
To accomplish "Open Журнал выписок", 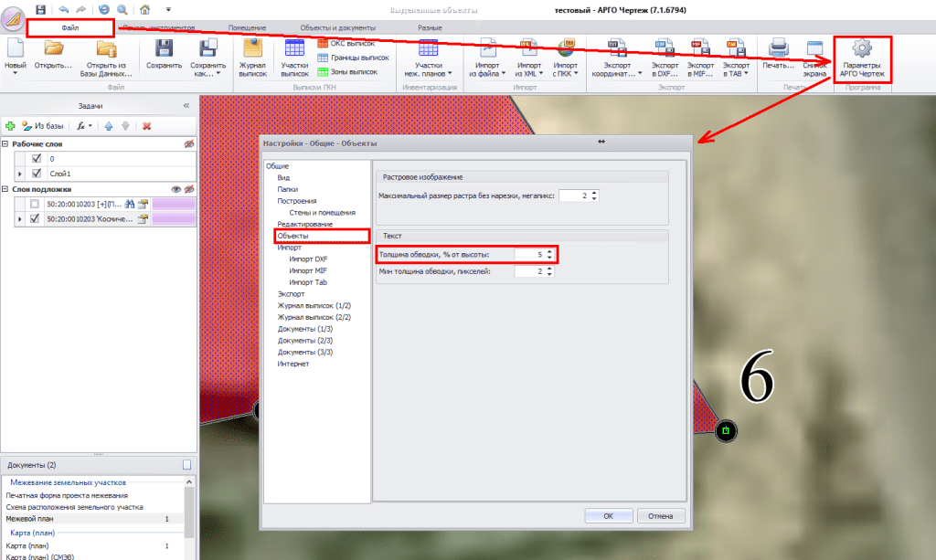I will [x=252, y=58].
